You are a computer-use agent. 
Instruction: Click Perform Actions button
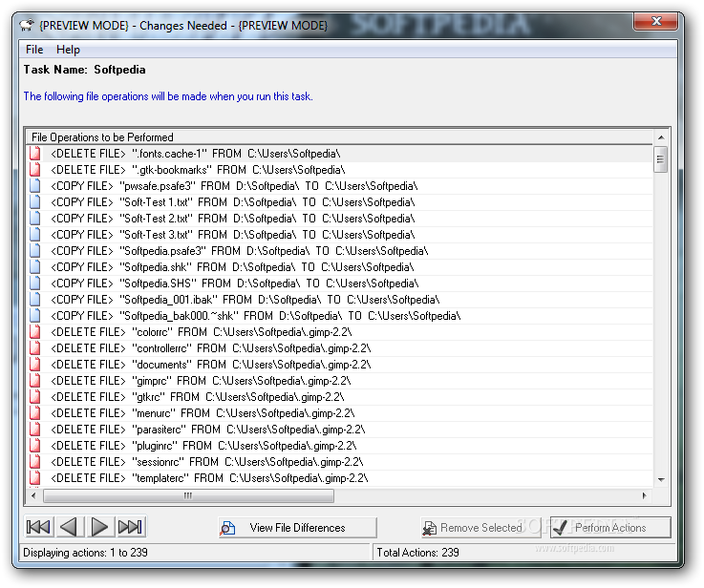[x=610, y=528]
